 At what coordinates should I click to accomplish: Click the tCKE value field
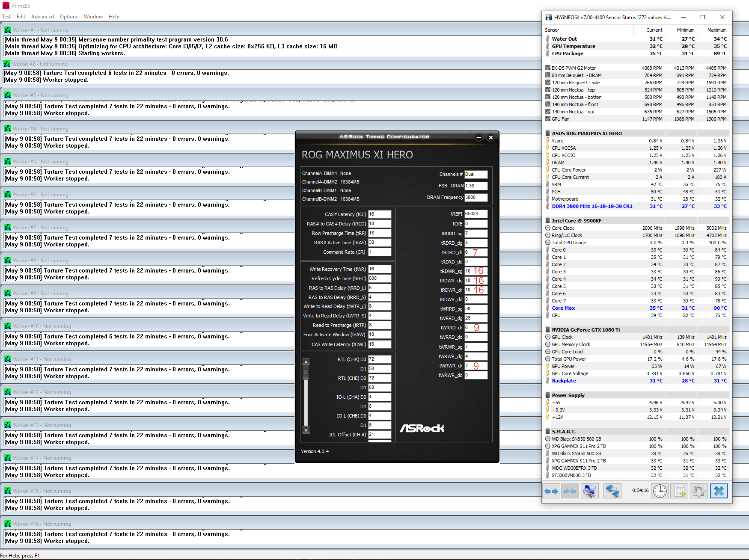(x=476, y=224)
